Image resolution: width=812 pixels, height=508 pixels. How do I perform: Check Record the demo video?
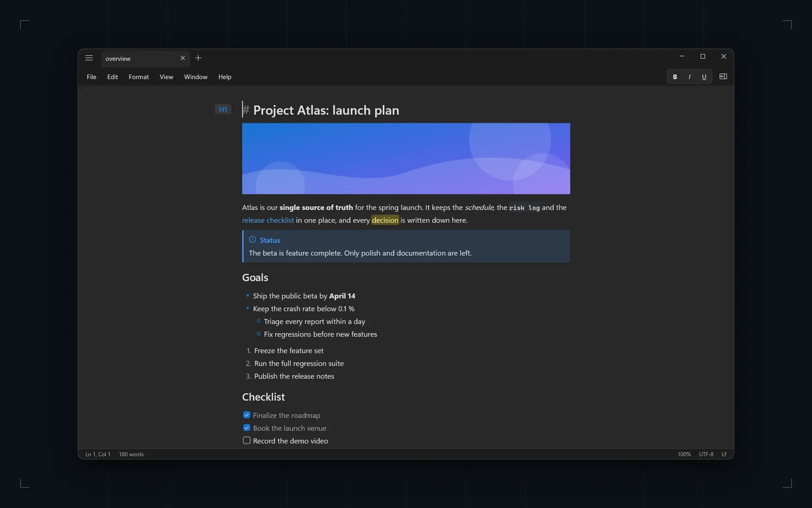click(x=246, y=441)
